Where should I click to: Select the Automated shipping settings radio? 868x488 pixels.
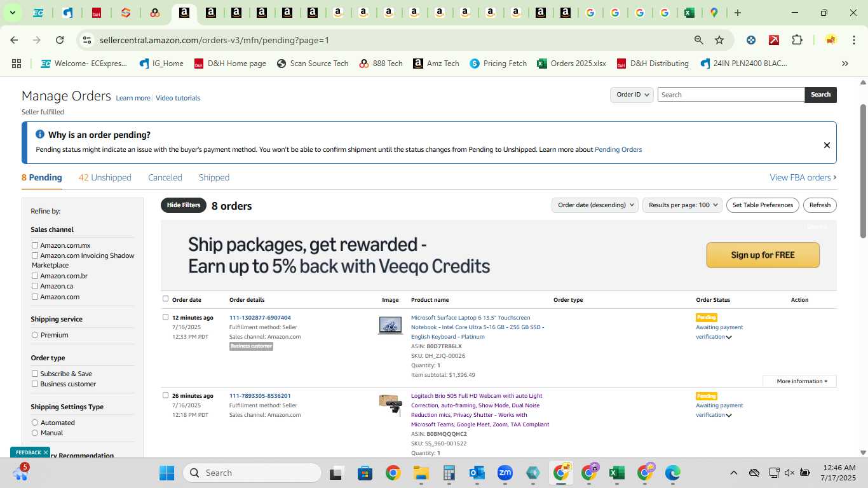click(35, 423)
